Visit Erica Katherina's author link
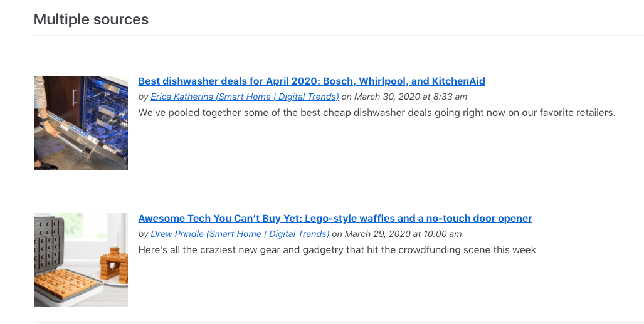644x324 pixels. tap(245, 97)
